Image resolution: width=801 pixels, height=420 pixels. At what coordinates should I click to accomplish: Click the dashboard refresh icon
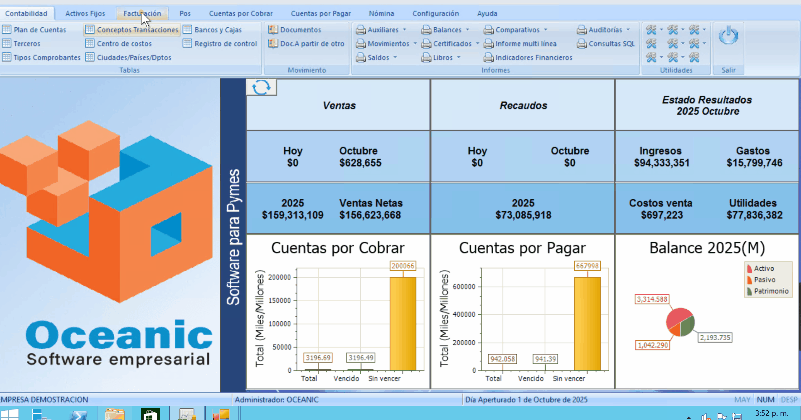(261, 88)
